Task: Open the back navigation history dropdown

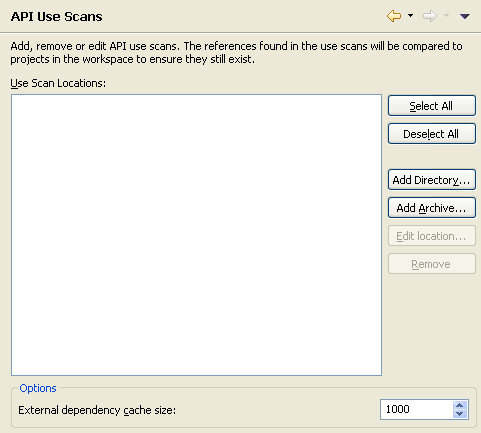Action: point(410,15)
